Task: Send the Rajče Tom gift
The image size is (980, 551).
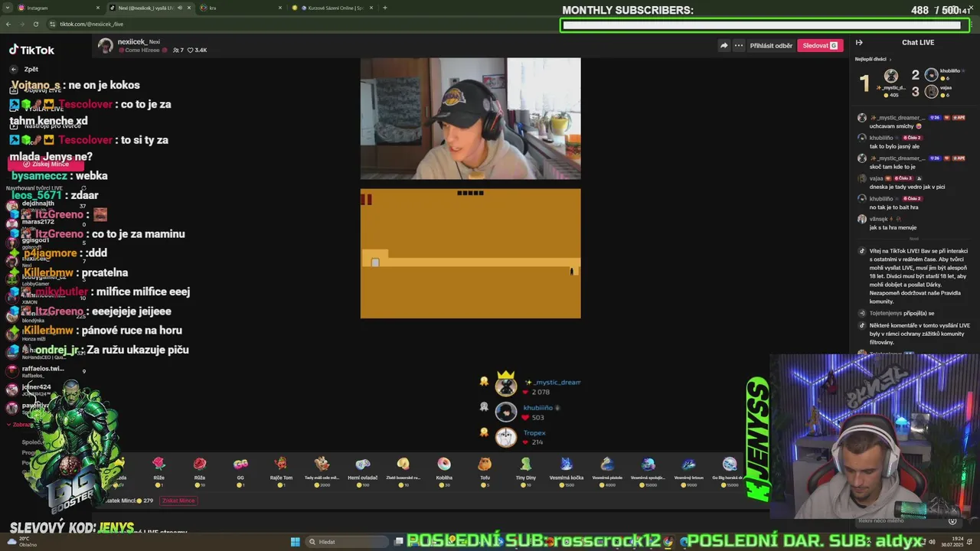Action: click(x=281, y=472)
